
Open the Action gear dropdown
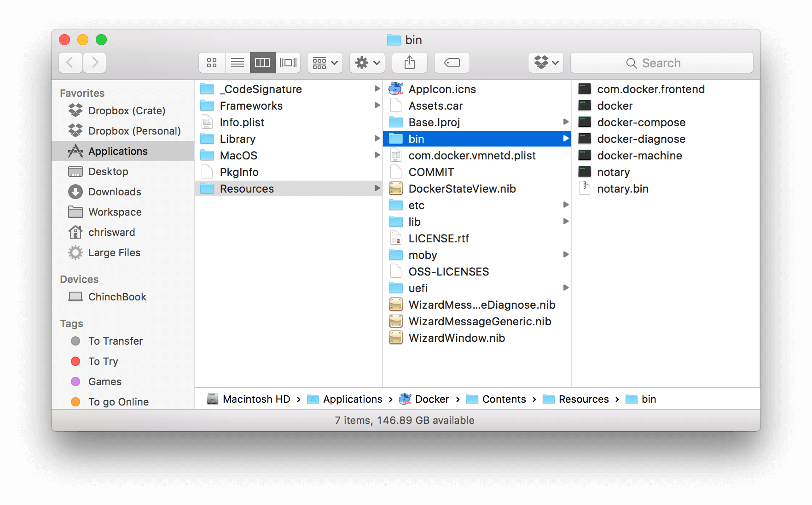point(367,63)
